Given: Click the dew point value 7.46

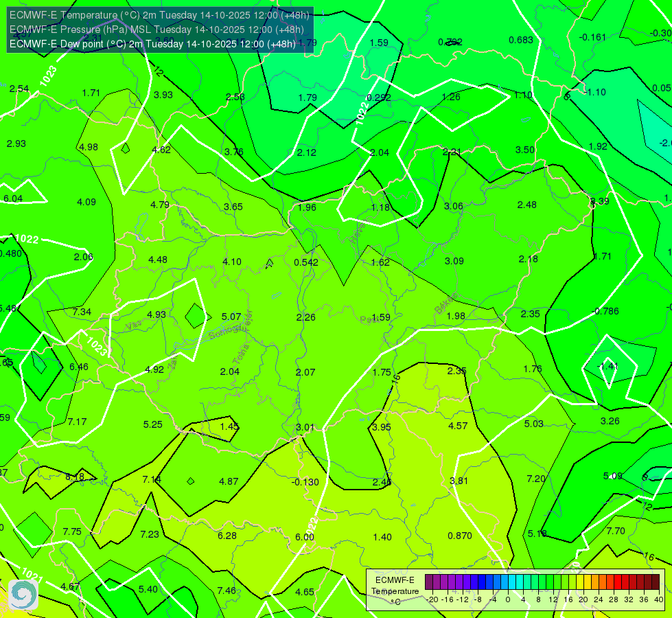Looking at the screenshot, I should click(x=227, y=591).
